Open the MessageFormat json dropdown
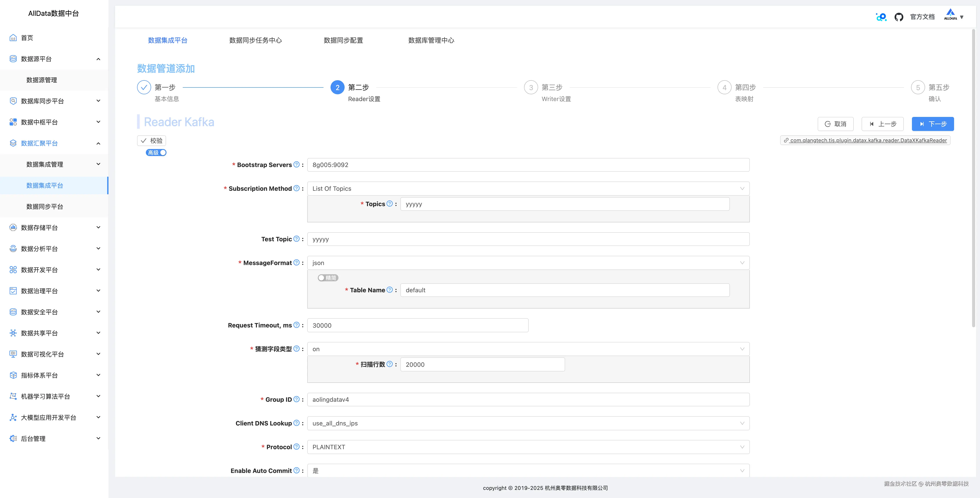 [528, 263]
